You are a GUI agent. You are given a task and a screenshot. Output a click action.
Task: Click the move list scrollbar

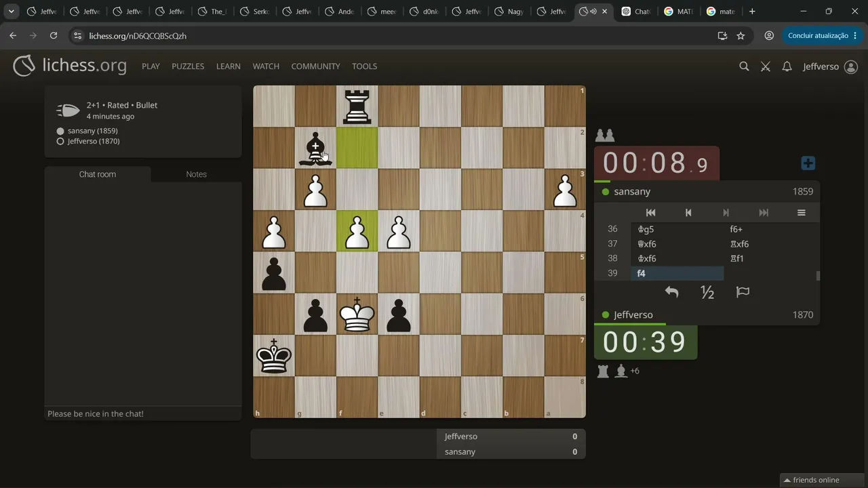point(818,275)
